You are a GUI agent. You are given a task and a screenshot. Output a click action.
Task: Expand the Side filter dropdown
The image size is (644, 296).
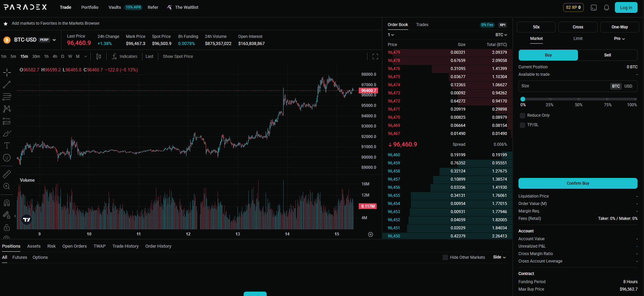click(499, 257)
